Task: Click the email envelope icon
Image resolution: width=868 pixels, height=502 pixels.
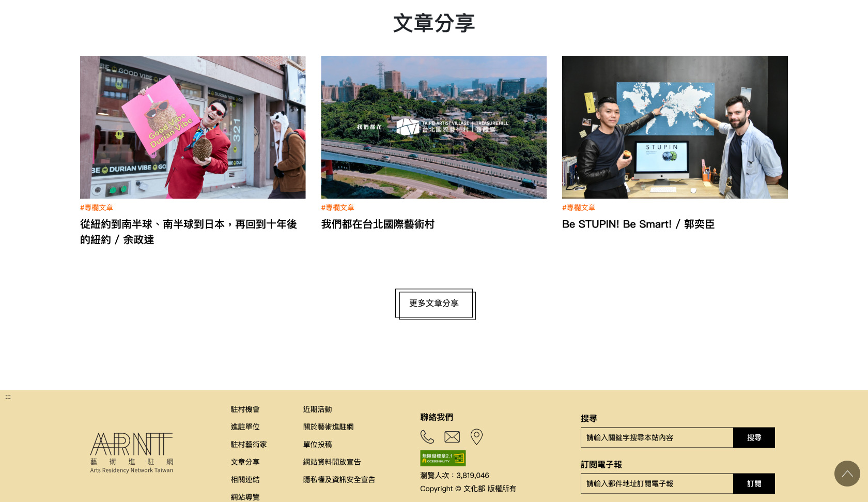Action: (452, 437)
